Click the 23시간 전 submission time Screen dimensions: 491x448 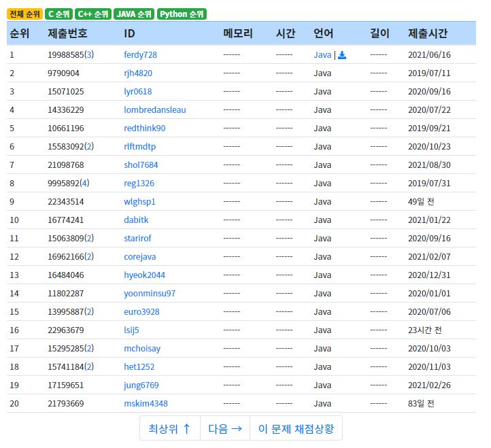tap(425, 330)
